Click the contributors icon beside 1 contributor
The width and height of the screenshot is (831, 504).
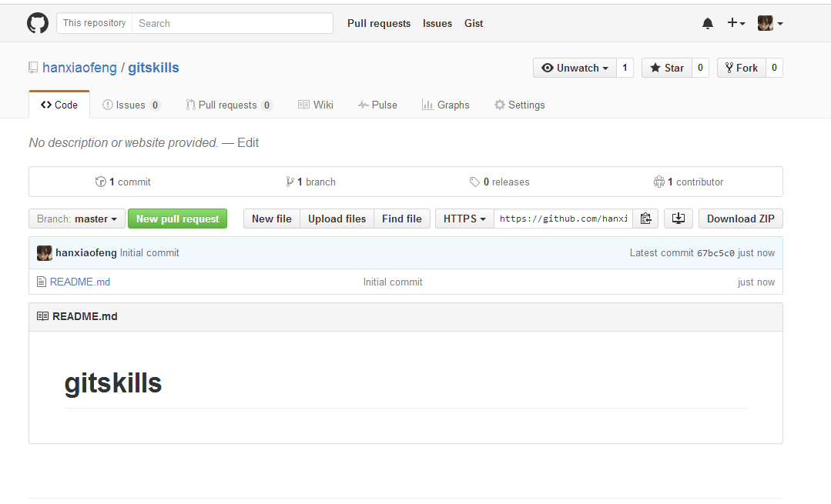click(x=658, y=182)
